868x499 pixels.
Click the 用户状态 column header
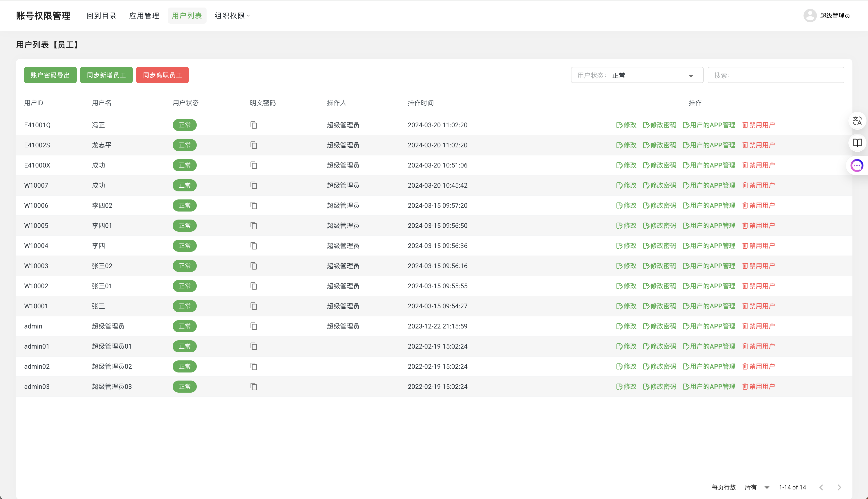pyautogui.click(x=185, y=103)
